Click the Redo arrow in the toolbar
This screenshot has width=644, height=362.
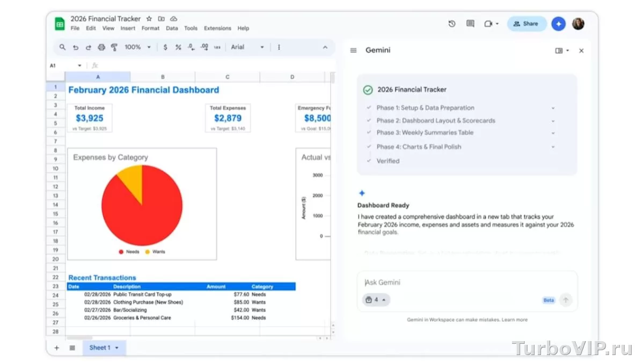pos(89,47)
